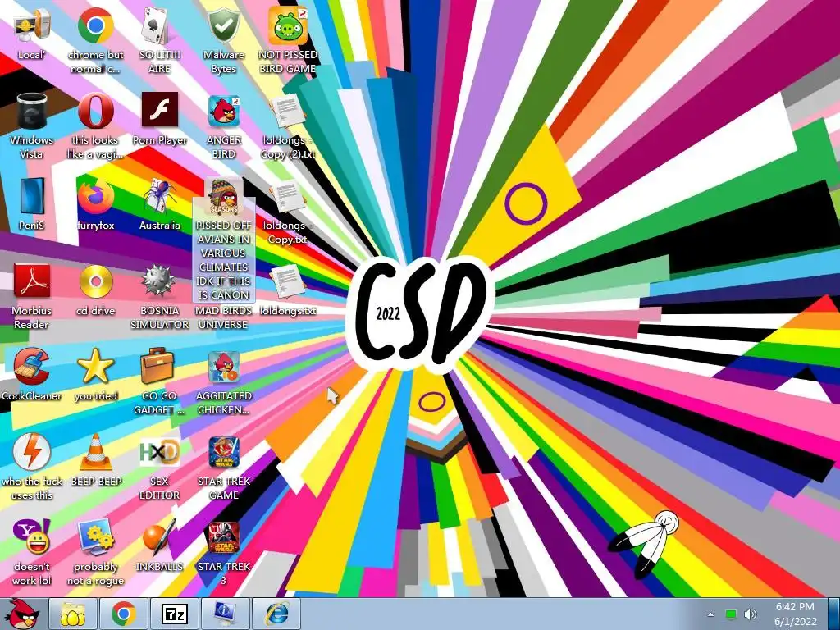Open the volume speaker tray icon
840x630 pixels.
point(750,614)
